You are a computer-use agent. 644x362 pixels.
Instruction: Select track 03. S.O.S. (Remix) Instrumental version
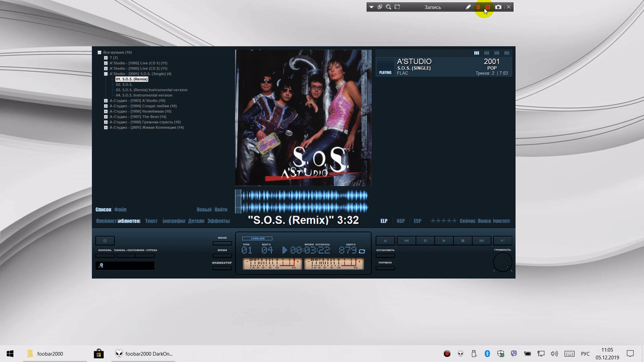pyautogui.click(x=151, y=90)
